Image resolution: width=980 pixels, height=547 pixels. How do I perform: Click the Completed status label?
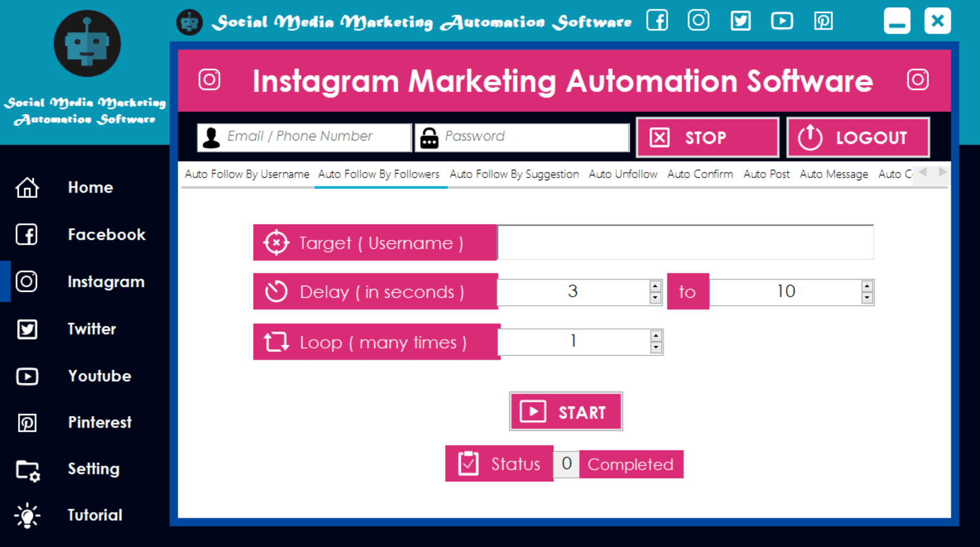pos(631,464)
